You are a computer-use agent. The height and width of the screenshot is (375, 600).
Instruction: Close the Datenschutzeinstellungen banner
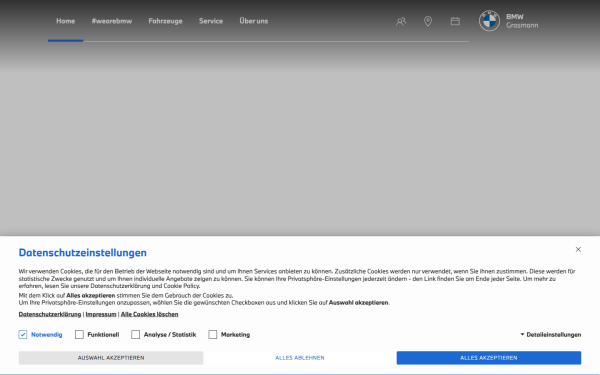pyautogui.click(x=578, y=249)
